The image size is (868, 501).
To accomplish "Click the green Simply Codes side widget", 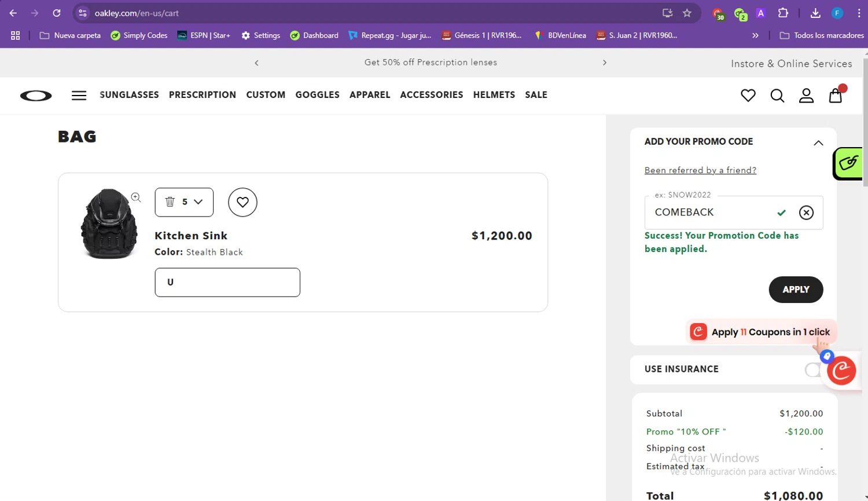I will click(x=848, y=163).
